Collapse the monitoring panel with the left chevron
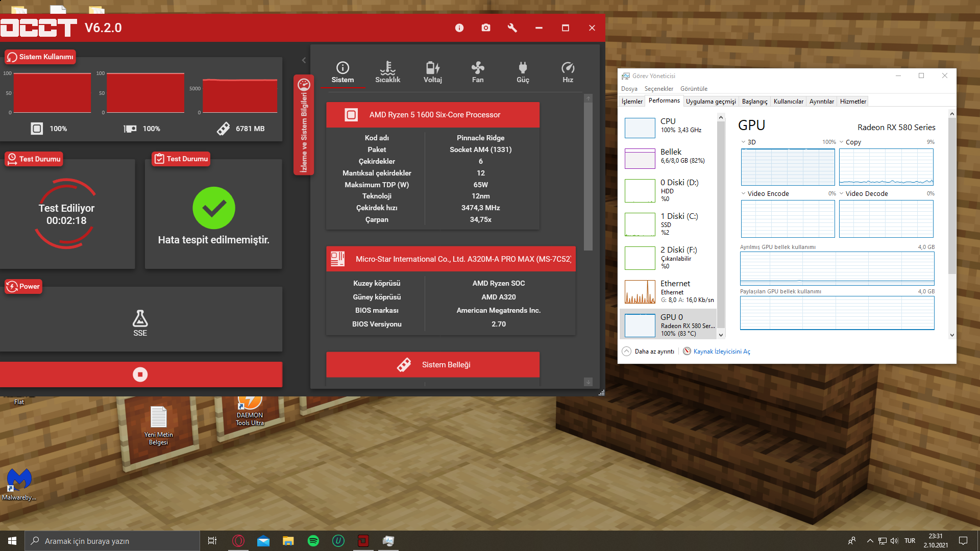 (304, 60)
